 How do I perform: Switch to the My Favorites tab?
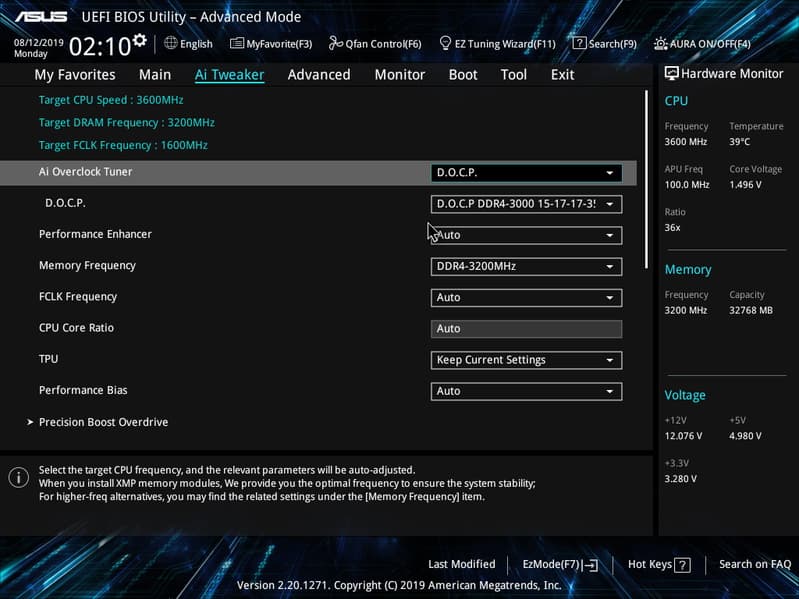(x=75, y=75)
